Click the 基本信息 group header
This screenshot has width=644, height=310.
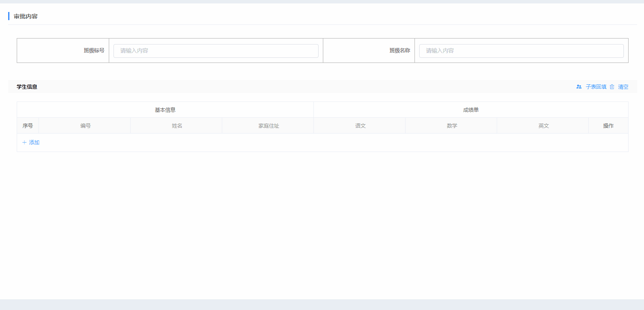(165, 110)
